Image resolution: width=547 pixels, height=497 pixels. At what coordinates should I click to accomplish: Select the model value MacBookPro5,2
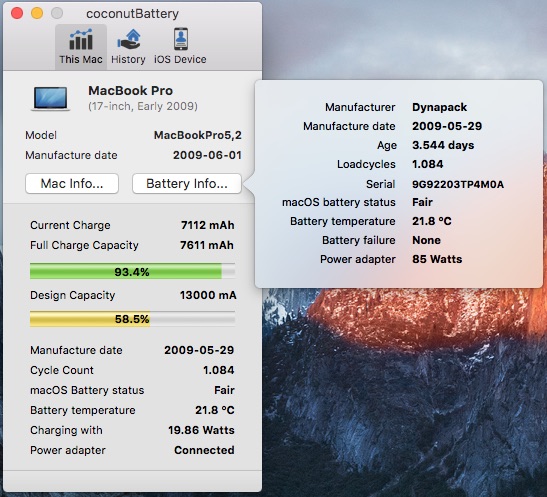198,135
